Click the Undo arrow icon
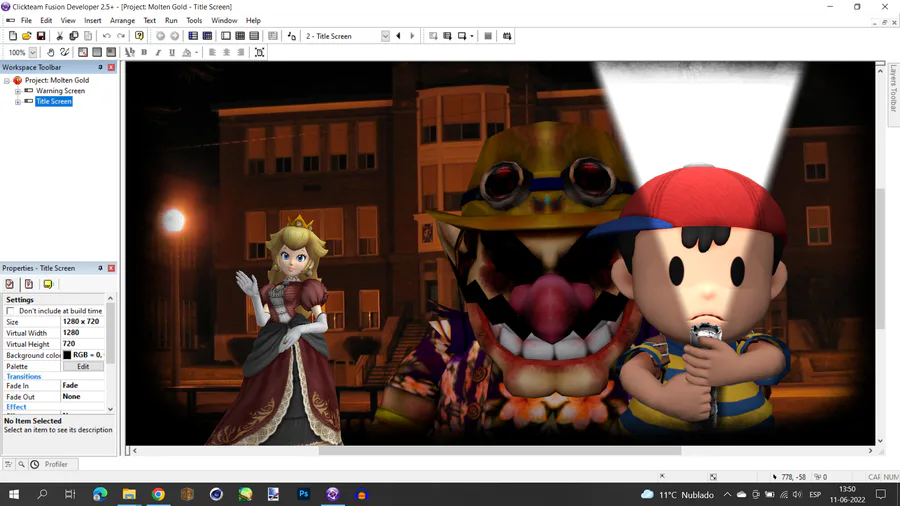 107,36
